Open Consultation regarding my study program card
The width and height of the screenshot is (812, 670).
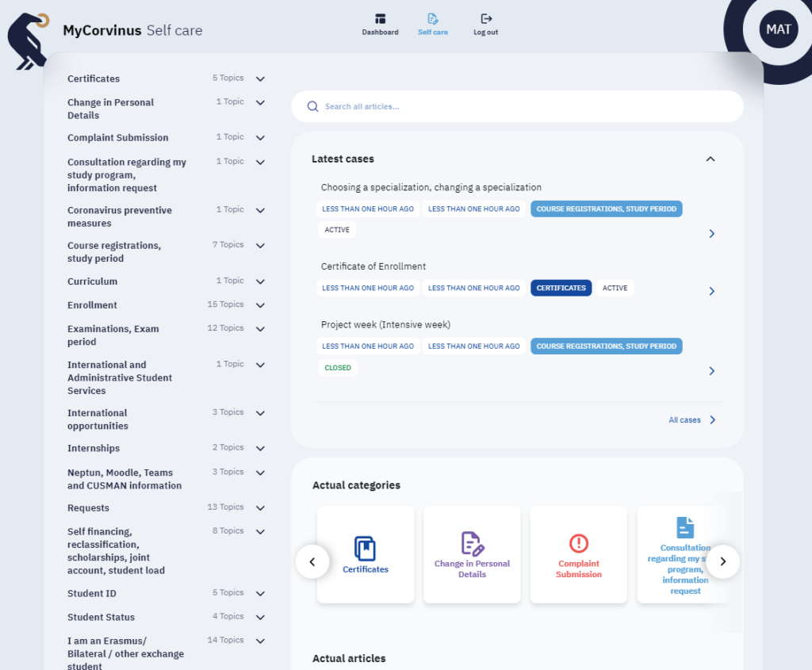[684, 554]
